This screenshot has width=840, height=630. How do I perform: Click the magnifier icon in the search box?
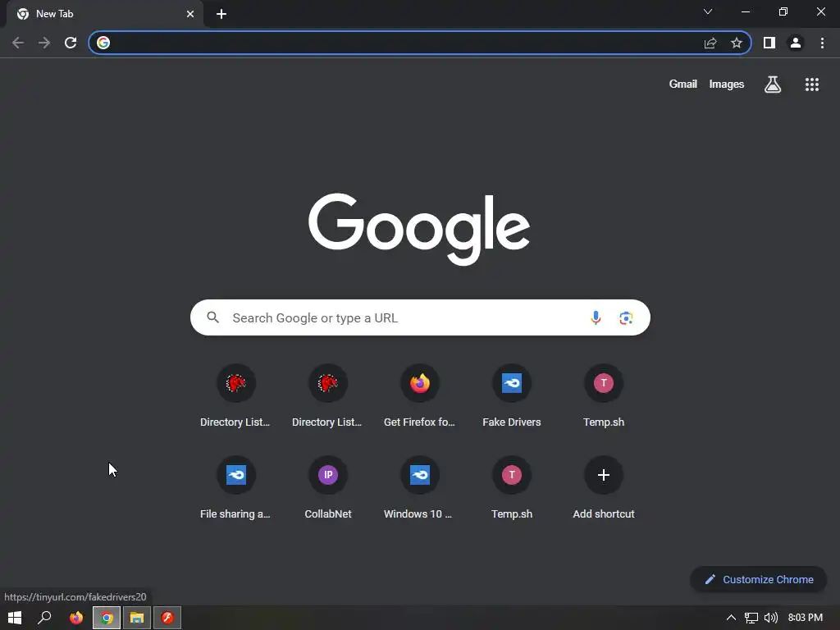(213, 317)
